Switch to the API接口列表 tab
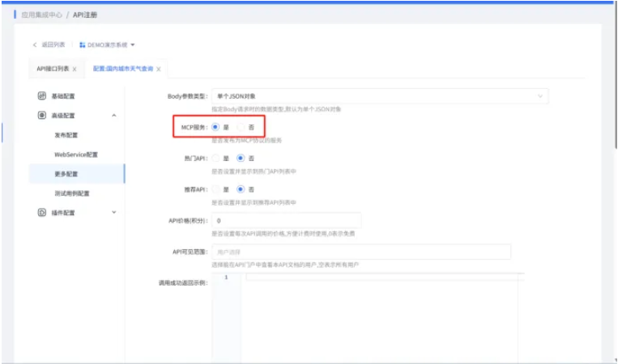 53,70
